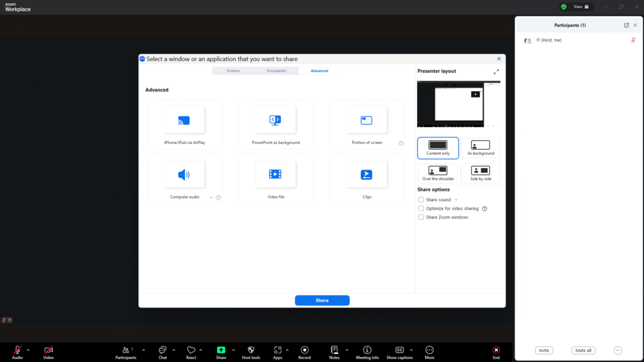The image size is (644, 362).
Task: Choose Video file sharing option
Action: 275,178
